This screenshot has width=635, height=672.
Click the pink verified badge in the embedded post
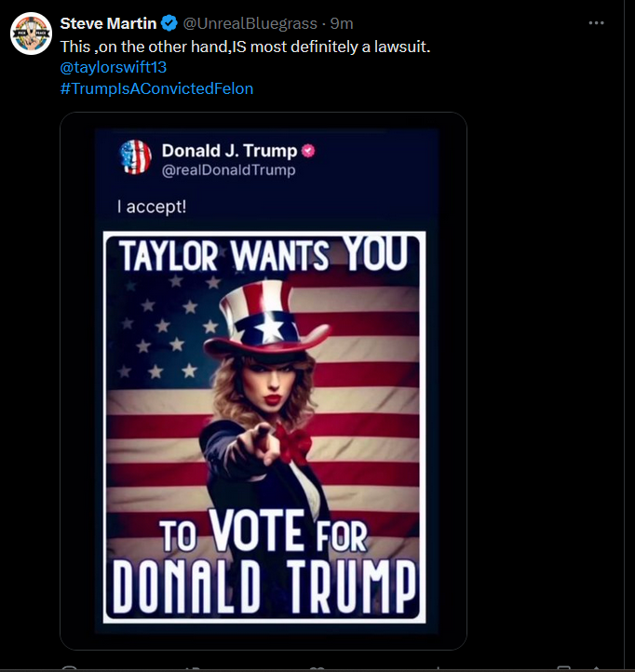coord(309,151)
